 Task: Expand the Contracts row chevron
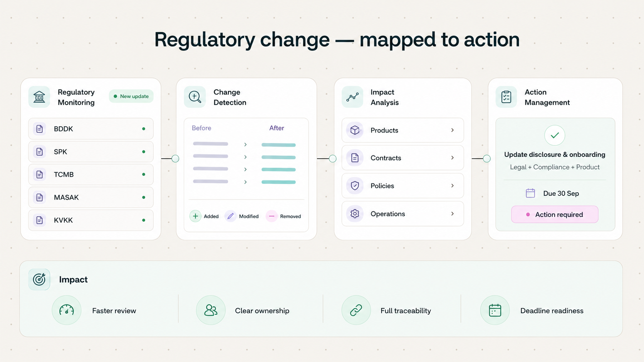coord(452,158)
